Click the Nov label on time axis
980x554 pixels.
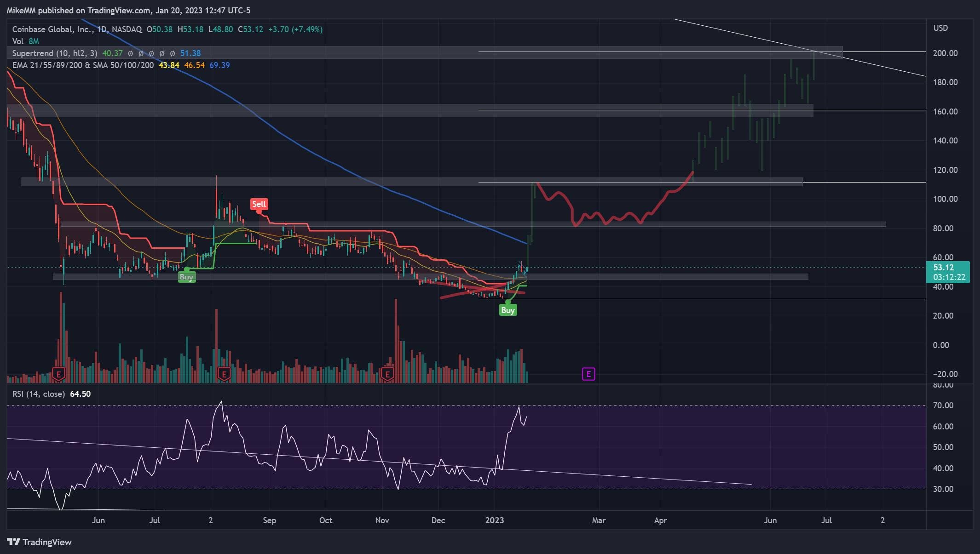[382, 520]
